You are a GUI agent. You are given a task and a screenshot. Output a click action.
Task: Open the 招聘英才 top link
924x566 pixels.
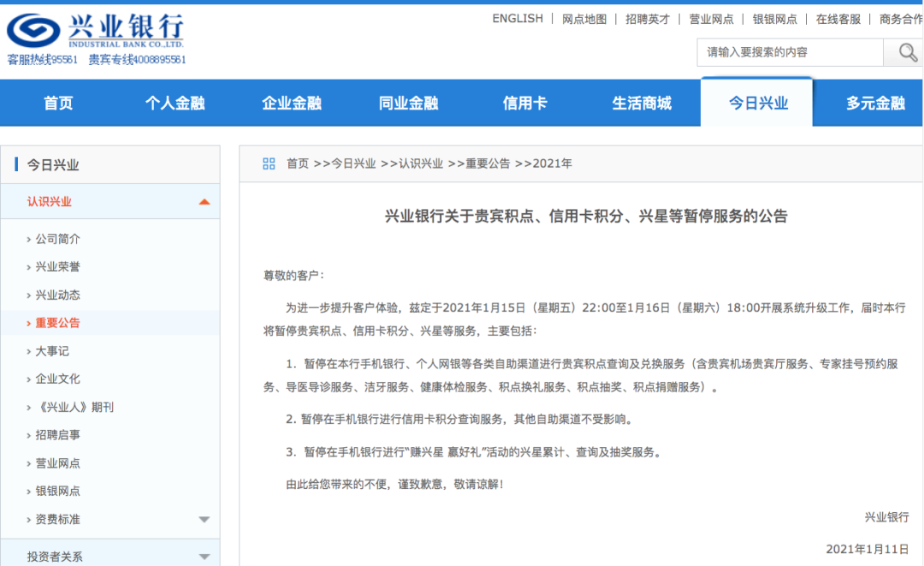(x=648, y=19)
